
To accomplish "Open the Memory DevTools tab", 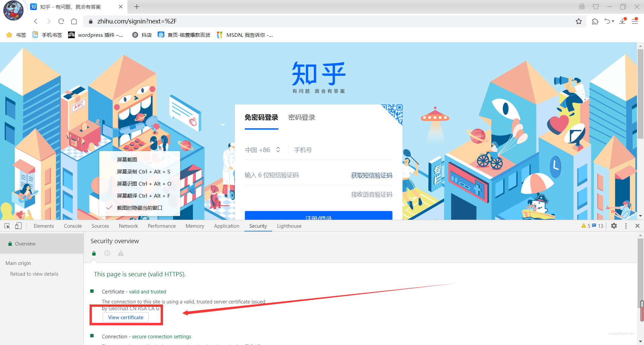I will click(x=195, y=226).
